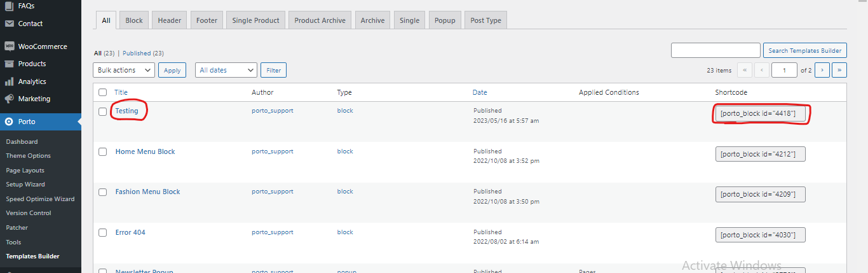Switch to the Single Product tab

point(255,20)
